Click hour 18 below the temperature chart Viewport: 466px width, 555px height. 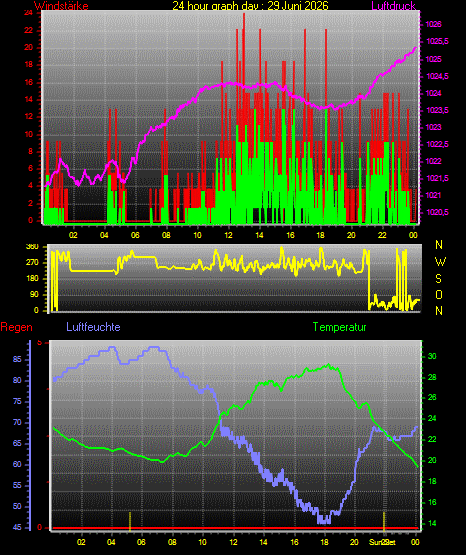point(324,542)
